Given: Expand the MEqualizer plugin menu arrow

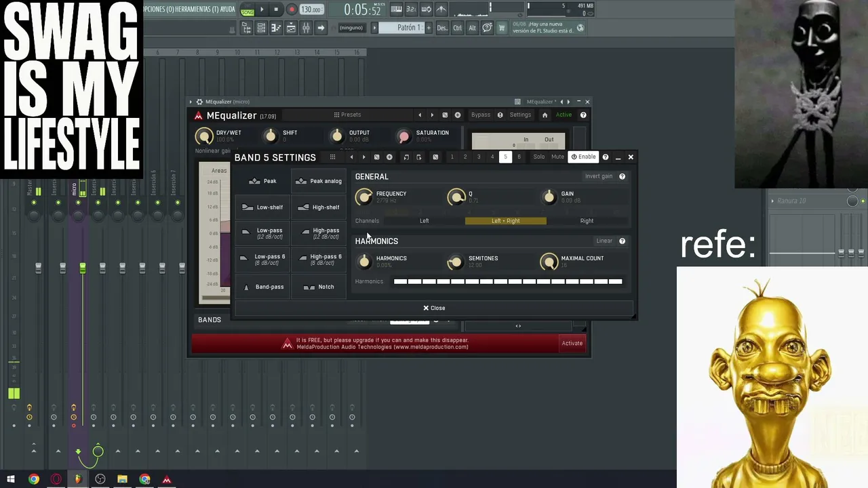Looking at the screenshot, I should (x=191, y=102).
